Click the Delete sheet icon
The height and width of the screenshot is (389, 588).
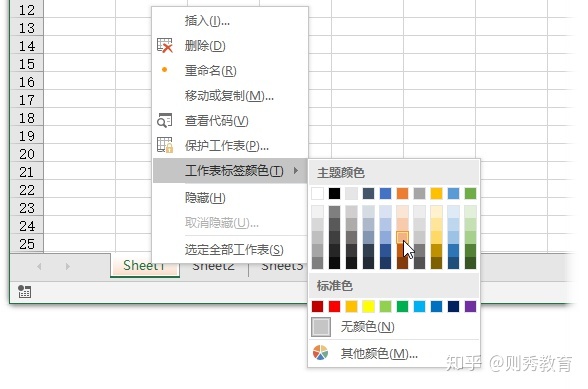click(x=165, y=45)
